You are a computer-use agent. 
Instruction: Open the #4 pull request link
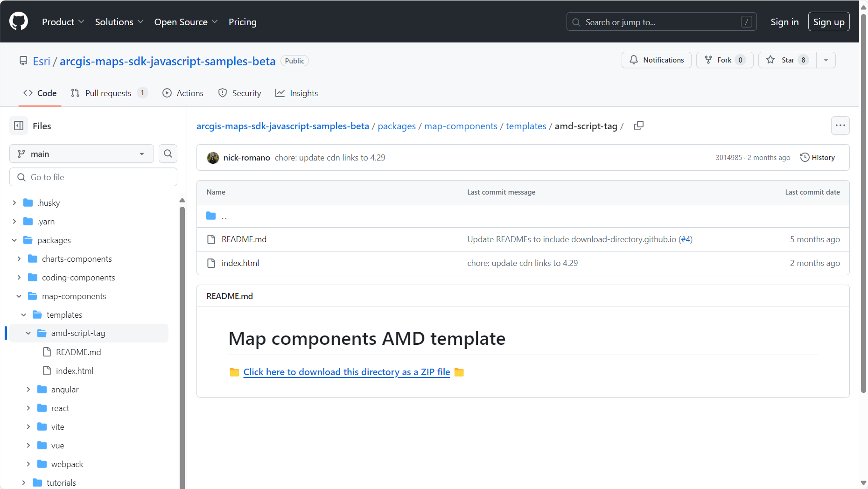click(686, 239)
